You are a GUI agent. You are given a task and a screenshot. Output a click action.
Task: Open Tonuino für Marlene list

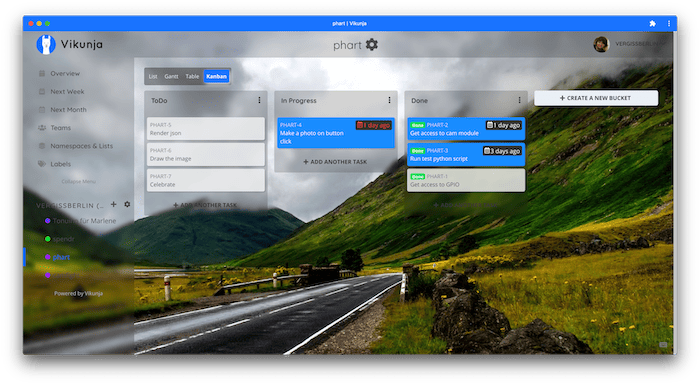pyautogui.click(x=84, y=221)
